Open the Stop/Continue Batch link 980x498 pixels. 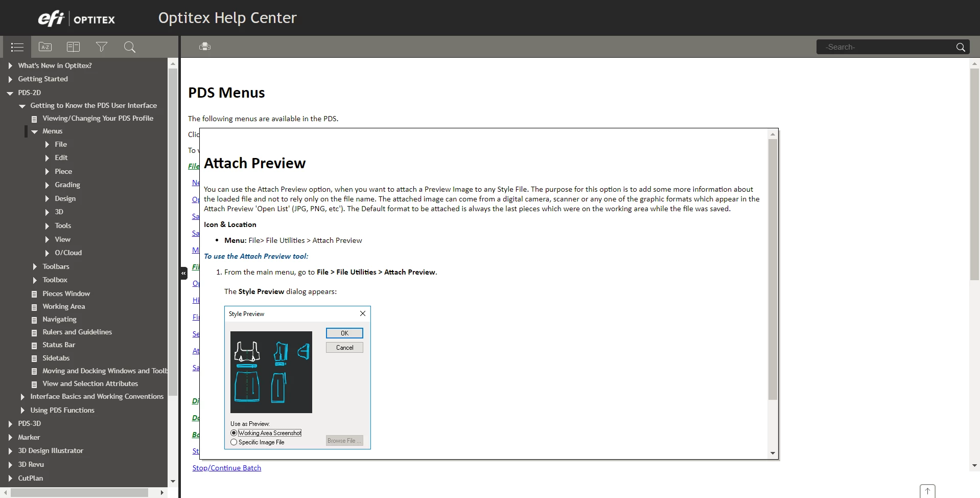click(227, 468)
